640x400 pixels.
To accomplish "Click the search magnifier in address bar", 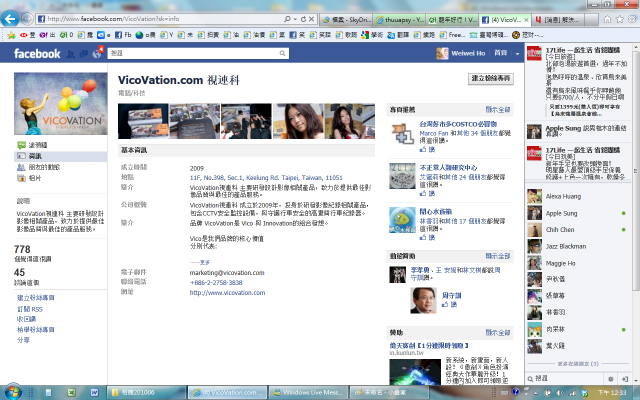I will coord(287,19).
